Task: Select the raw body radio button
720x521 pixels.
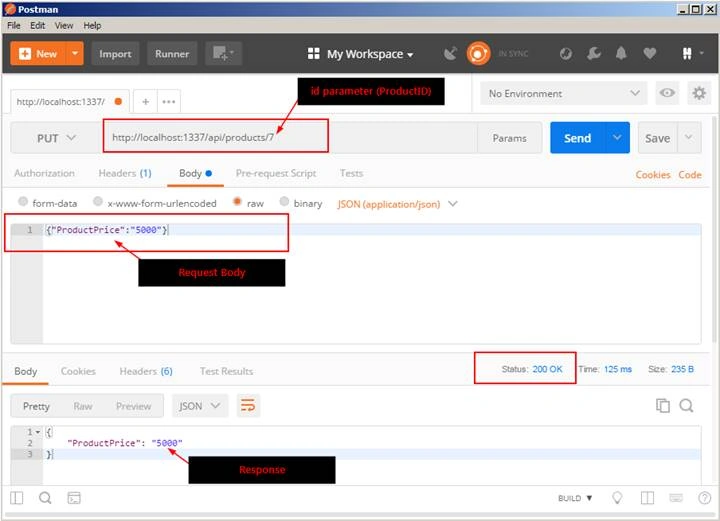Action: [x=237, y=201]
